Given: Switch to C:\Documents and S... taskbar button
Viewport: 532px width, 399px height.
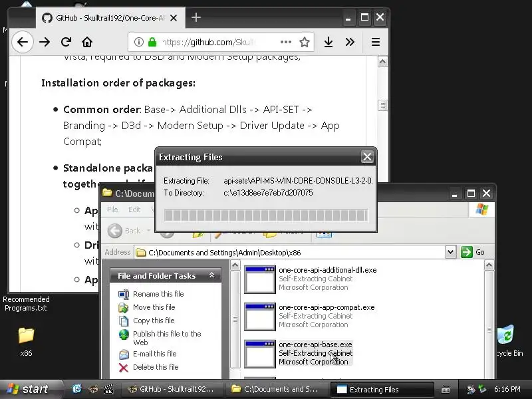Looking at the screenshot, I should tap(276, 389).
